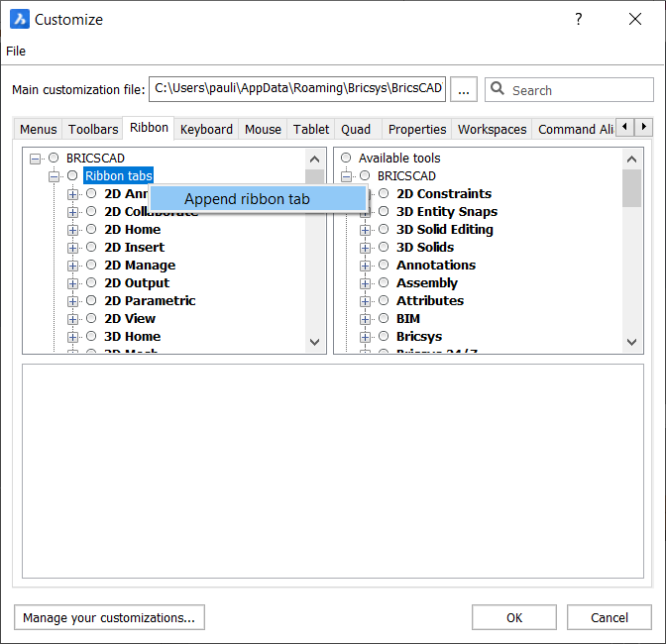Image resolution: width=666 pixels, height=644 pixels.
Task: Expand the Attributes tools node
Action: [x=365, y=301]
